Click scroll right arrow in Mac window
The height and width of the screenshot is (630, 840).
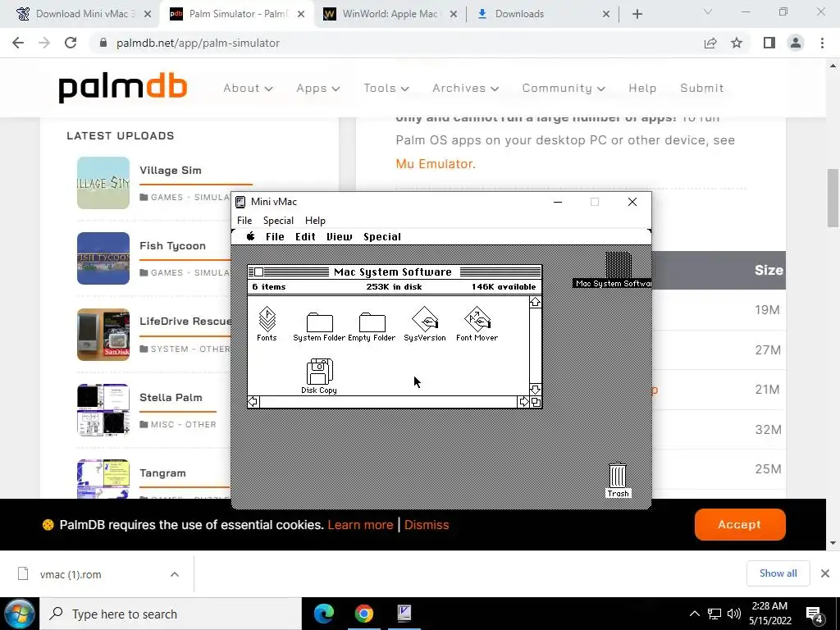[x=523, y=402]
